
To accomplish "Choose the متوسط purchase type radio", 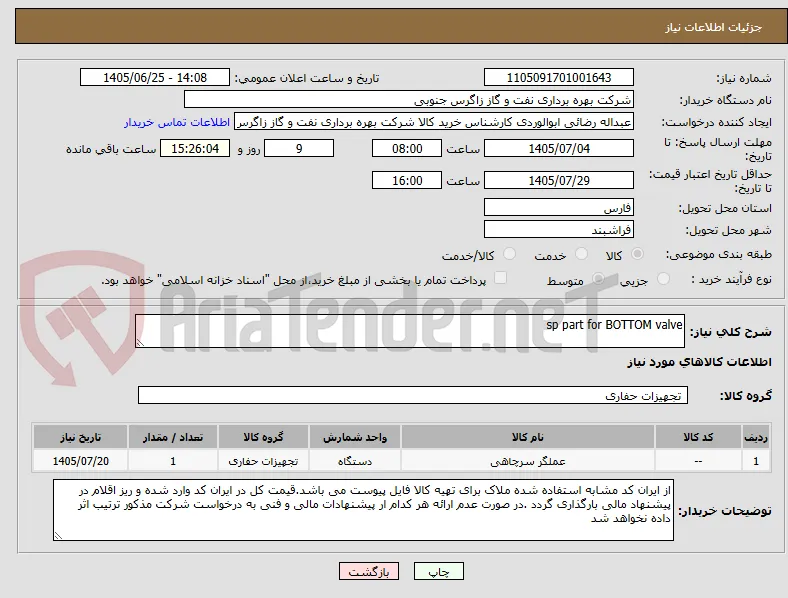I will (x=598, y=279).
